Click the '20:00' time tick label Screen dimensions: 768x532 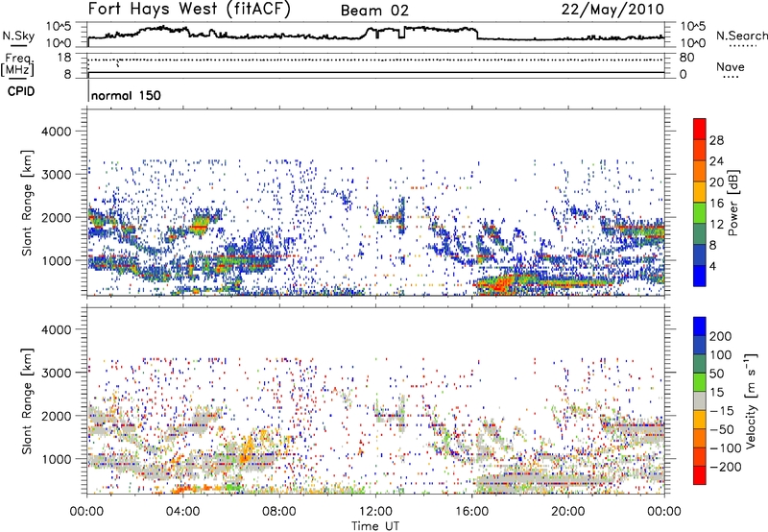567,512
